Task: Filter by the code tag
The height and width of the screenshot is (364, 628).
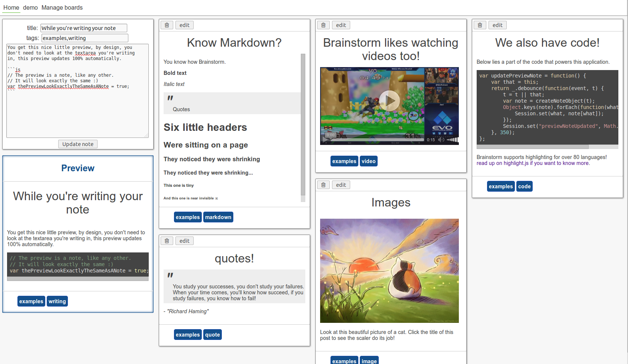Action: click(525, 186)
